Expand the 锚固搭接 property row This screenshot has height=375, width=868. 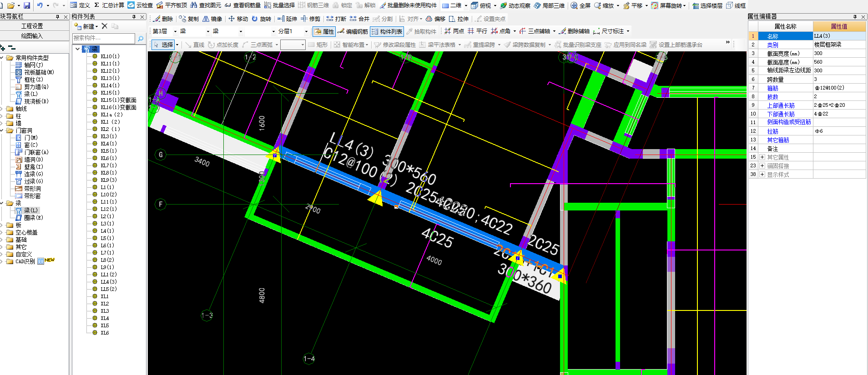click(762, 166)
